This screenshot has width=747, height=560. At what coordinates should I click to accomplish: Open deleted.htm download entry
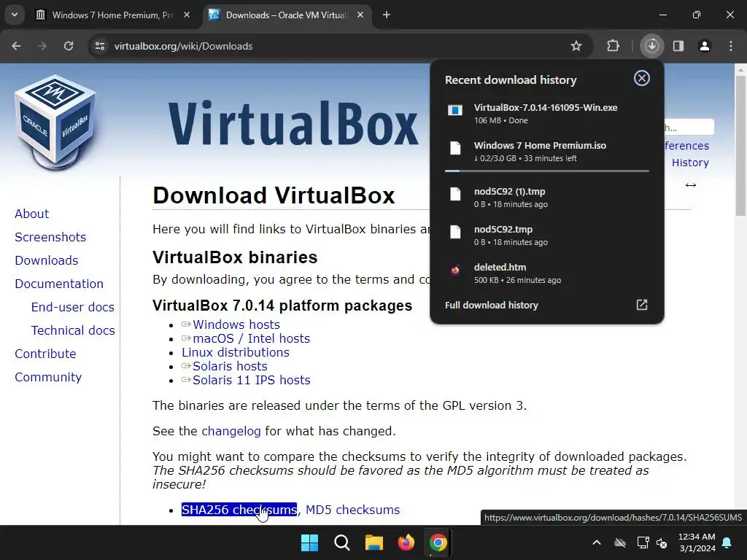point(547,273)
